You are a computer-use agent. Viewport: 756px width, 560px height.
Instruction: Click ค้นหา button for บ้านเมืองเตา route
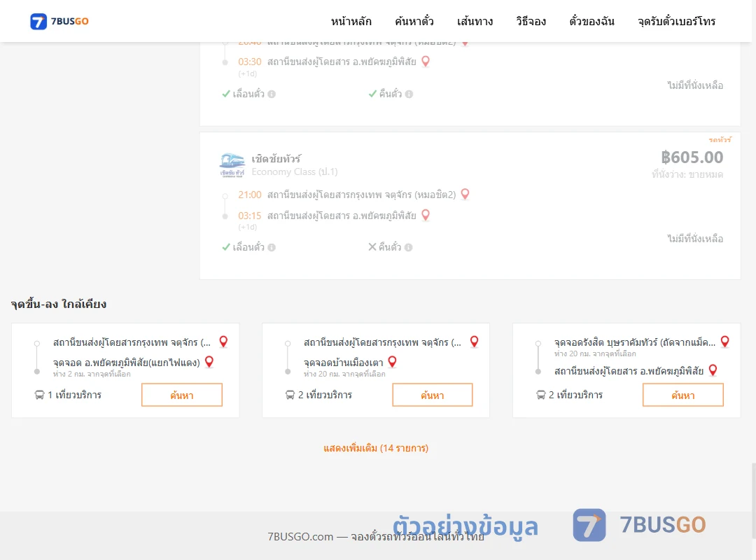pos(433,395)
